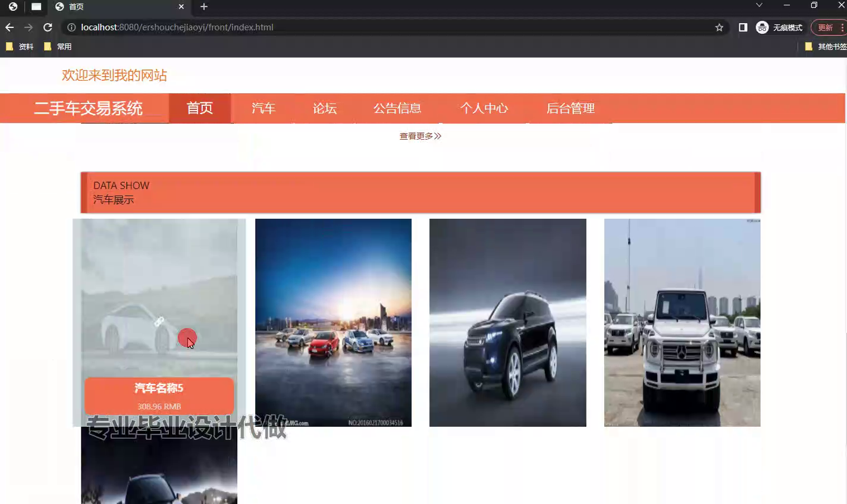
Task: Click the 更新 update button
Action: pyautogui.click(x=829, y=27)
